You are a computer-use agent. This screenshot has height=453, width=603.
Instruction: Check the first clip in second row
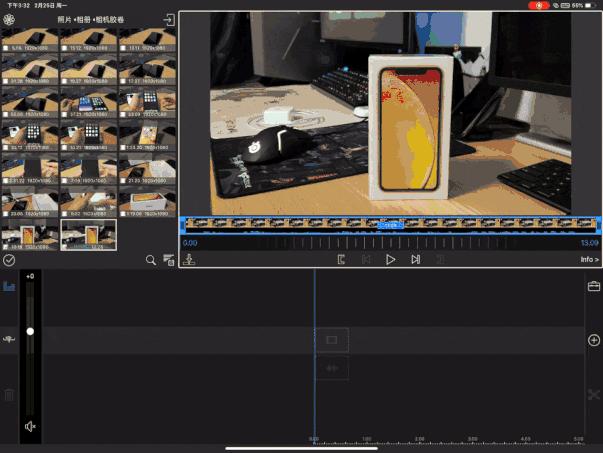(x=6, y=81)
